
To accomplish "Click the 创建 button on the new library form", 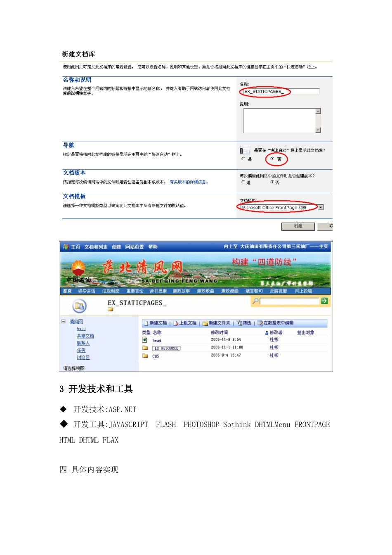I will pyautogui.click(x=298, y=226).
